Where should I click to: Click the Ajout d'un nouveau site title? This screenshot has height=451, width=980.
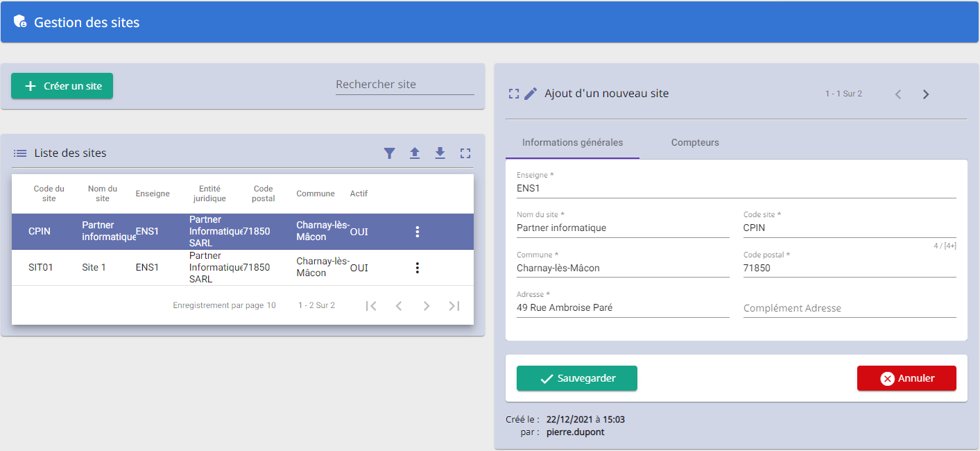pyautogui.click(x=607, y=94)
